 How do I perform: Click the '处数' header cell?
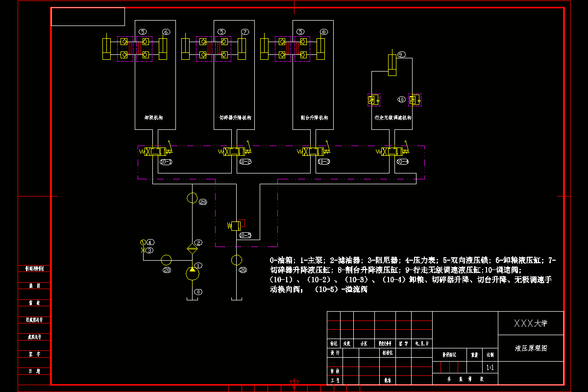click(347, 343)
